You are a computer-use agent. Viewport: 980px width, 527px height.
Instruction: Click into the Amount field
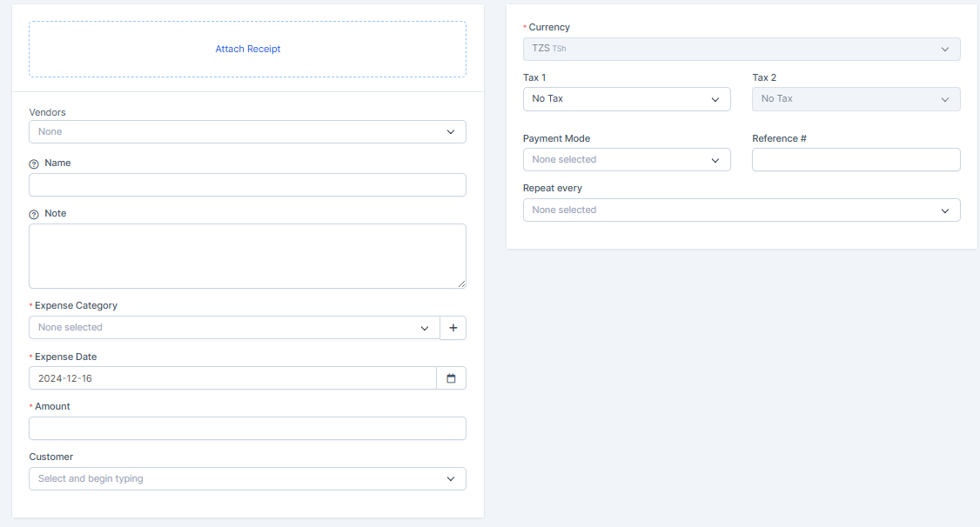coord(247,429)
